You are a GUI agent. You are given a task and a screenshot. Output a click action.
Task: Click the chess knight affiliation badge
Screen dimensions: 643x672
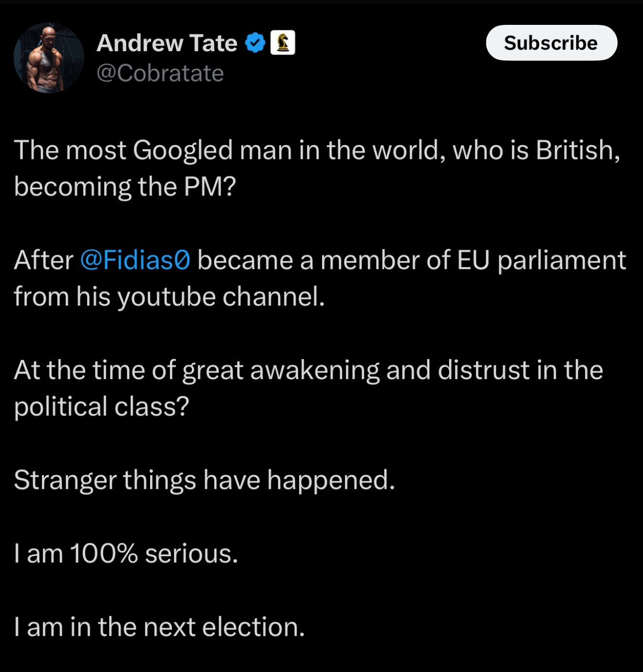tap(283, 43)
